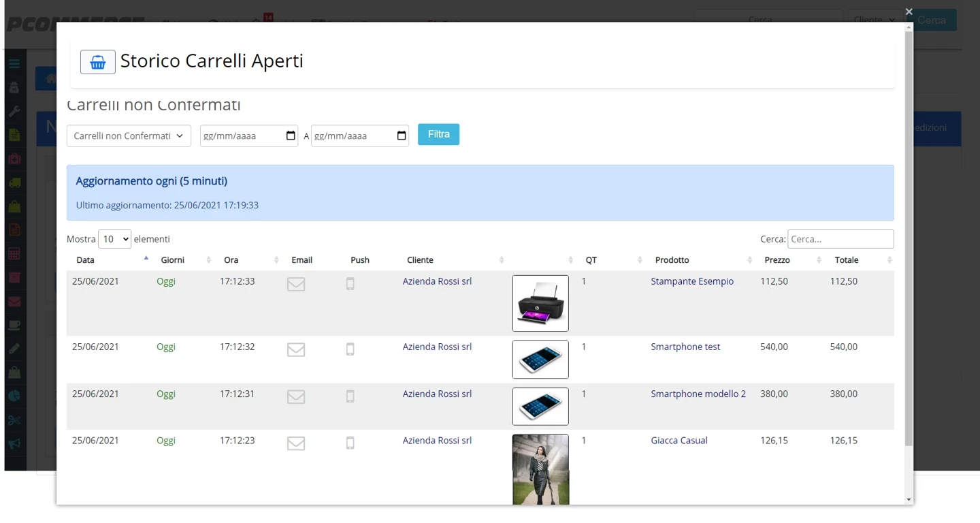Image resolution: width=980 pixels, height=523 pixels.
Task: Click the push icon in Smartphone modello 2 row
Action: tap(350, 396)
